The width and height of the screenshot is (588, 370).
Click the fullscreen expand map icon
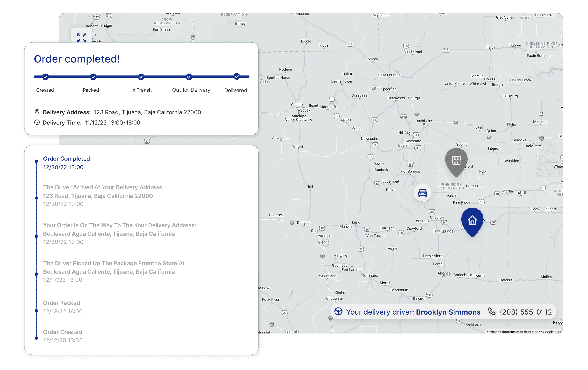(x=82, y=37)
